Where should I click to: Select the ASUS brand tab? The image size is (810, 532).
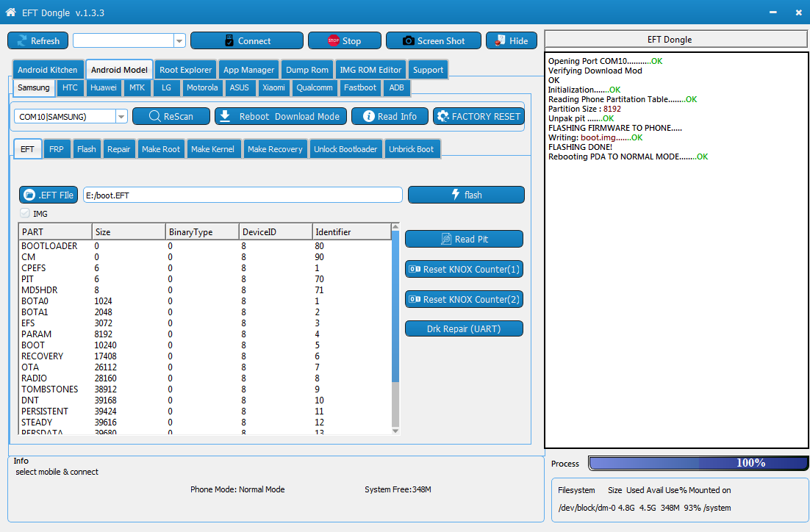[x=239, y=87]
